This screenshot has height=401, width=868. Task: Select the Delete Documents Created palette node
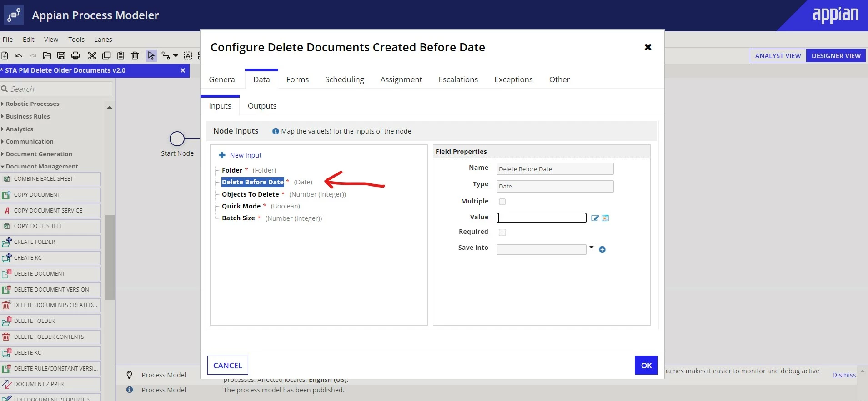click(50, 305)
